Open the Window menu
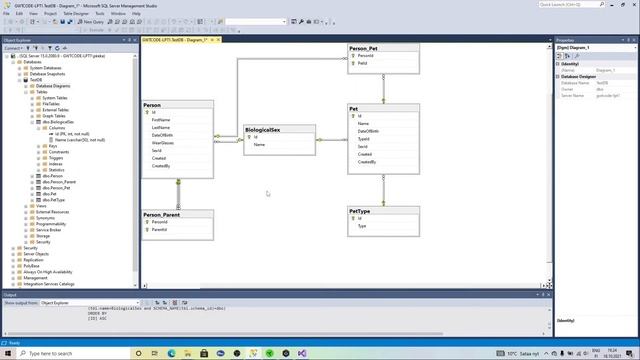This screenshot has width=640, height=360. coord(118,13)
